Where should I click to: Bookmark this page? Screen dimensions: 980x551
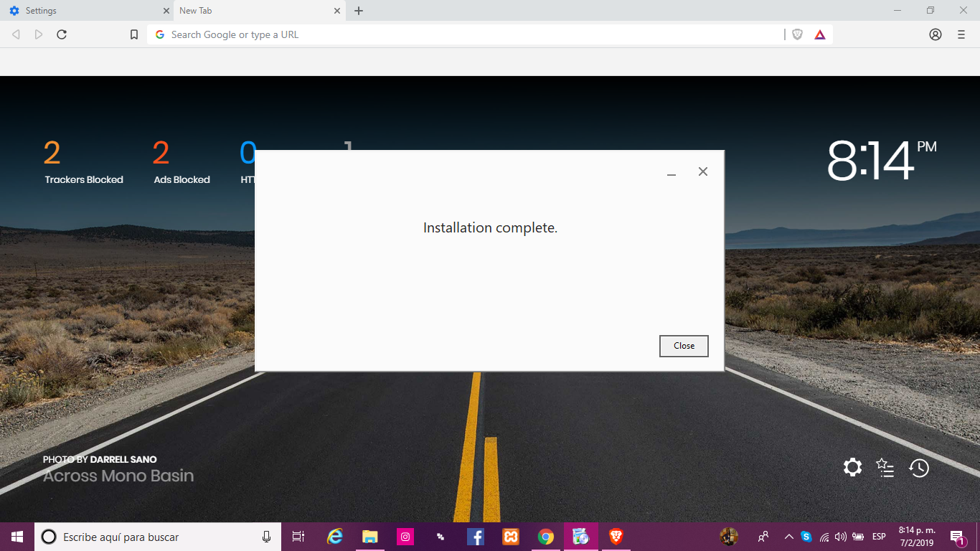pos(134,34)
